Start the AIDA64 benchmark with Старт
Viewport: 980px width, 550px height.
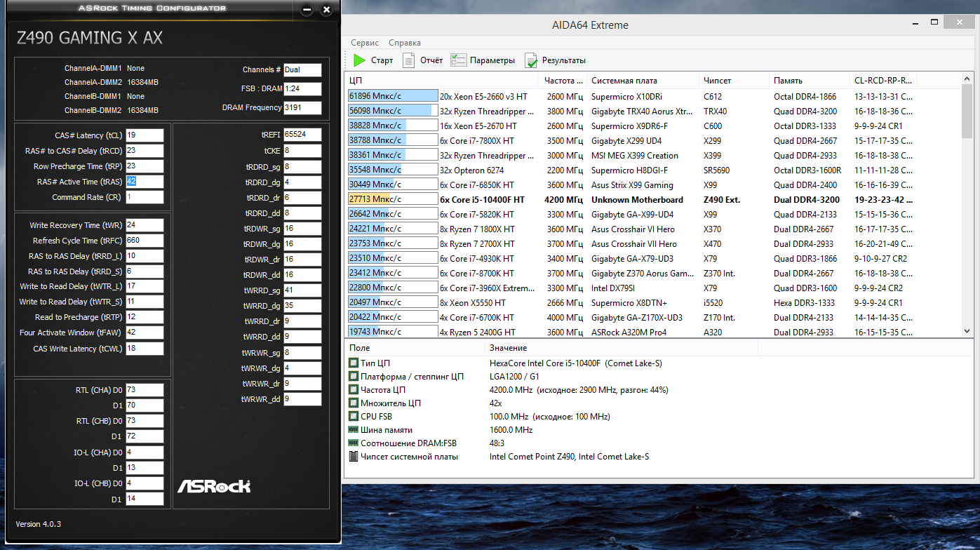coord(372,60)
